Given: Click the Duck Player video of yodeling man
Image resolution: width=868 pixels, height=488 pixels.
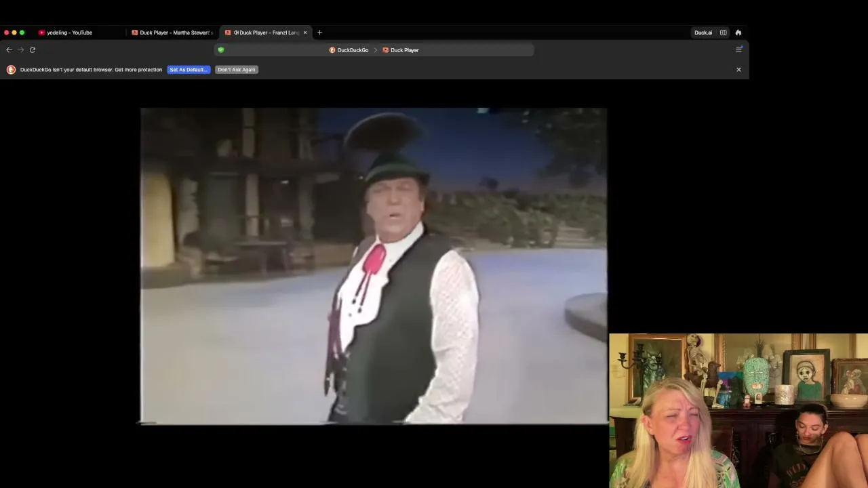Looking at the screenshot, I should point(374,266).
